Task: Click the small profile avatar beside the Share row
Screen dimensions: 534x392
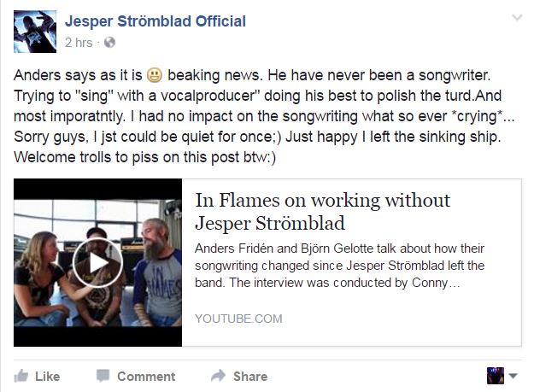Action: pyautogui.click(x=495, y=375)
